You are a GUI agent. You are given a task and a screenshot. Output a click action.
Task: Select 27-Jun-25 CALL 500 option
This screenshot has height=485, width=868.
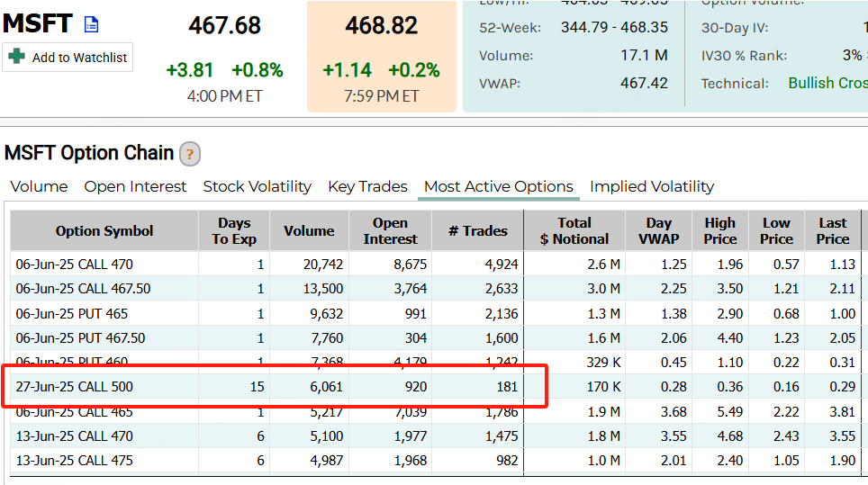[x=74, y=387]
